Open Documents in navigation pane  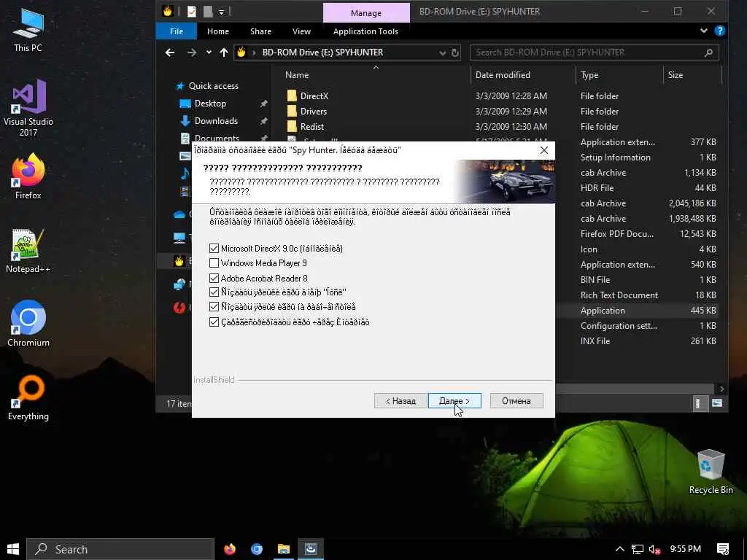coord(217,138)
